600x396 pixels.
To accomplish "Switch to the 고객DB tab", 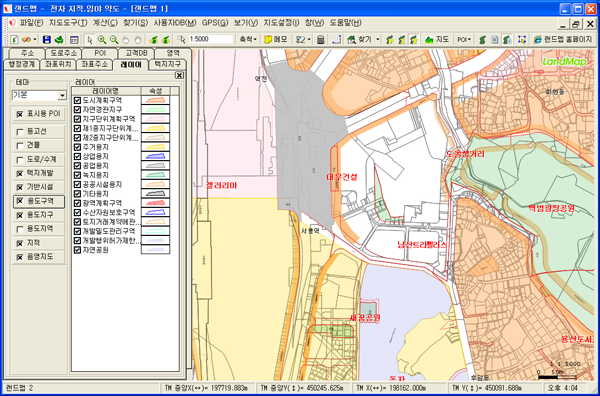I will (137, 53).
